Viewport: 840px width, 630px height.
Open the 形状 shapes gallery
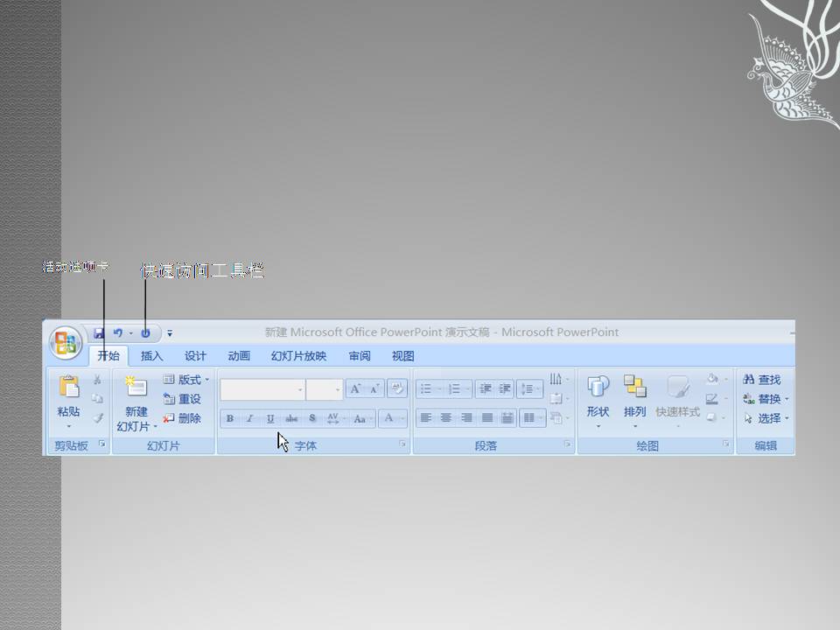coord(598,402)
